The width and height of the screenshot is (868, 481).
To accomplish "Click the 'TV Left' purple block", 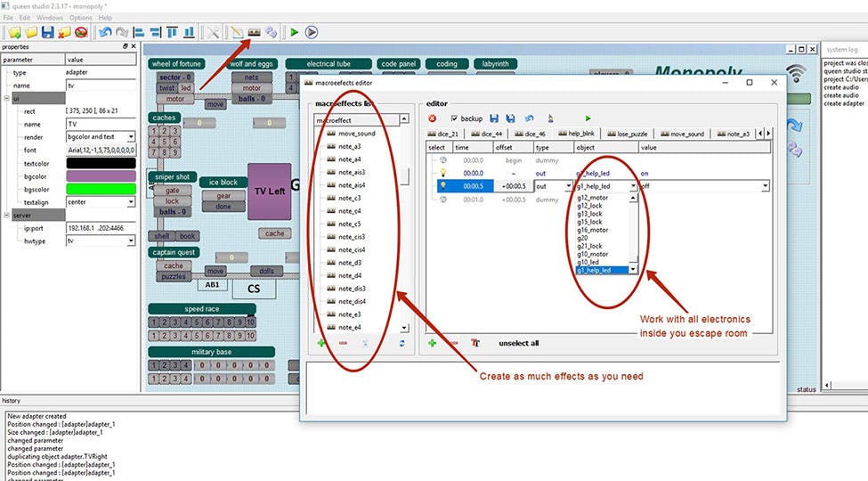I will [269, 191].
